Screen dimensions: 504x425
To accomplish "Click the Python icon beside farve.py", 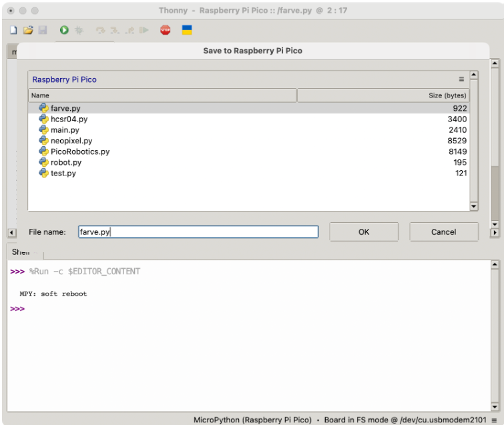I will pos(43,108).
